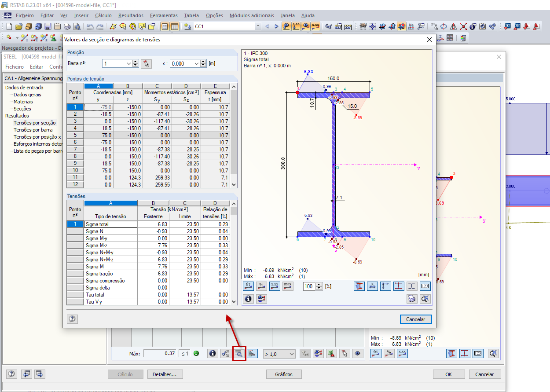
Task: Click the Cancelar button in stress dialog
Action: coord(415,319)
